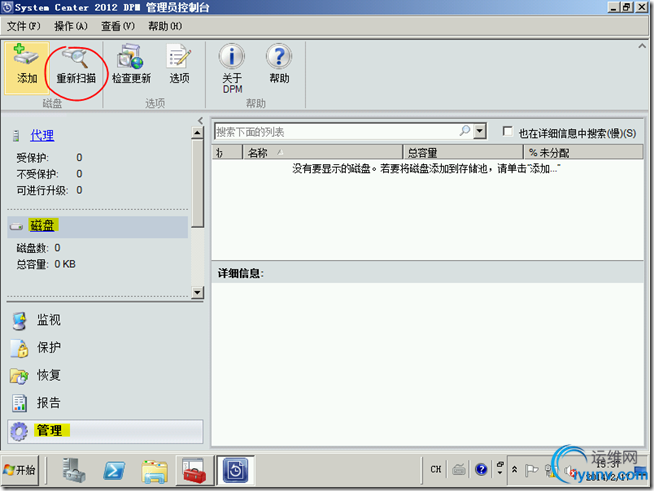Click the keyboard icon in language bar
Image resolution: width=654 pixels, height=491 pixels.
coord(459,469)
